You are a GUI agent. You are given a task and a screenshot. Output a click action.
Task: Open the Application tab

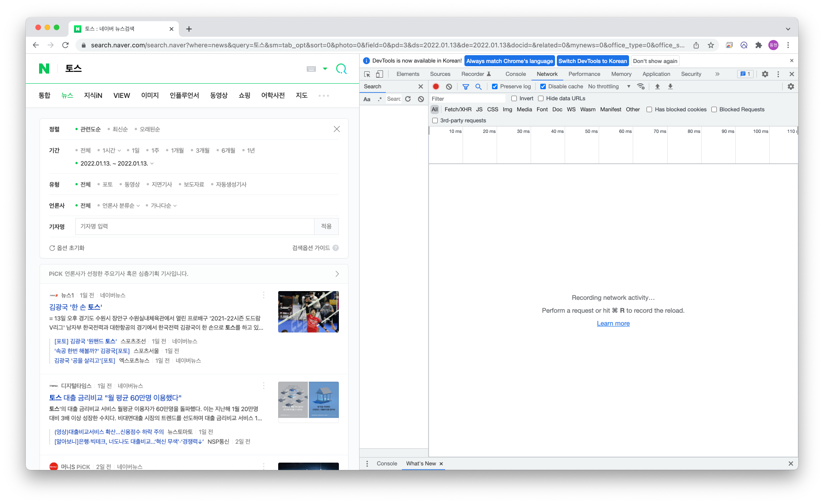pyautogui.click(x=656, y=74)
